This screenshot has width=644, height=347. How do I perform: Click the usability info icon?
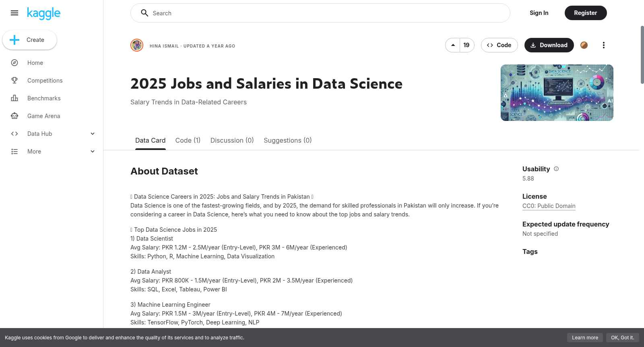(x=556, y=169)
